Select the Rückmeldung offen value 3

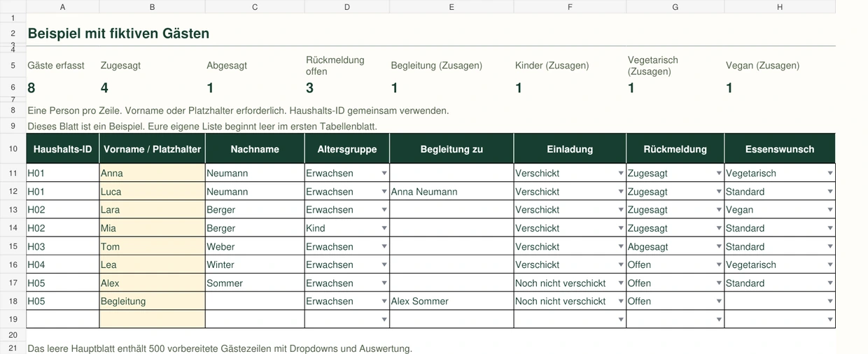[310, 88]
